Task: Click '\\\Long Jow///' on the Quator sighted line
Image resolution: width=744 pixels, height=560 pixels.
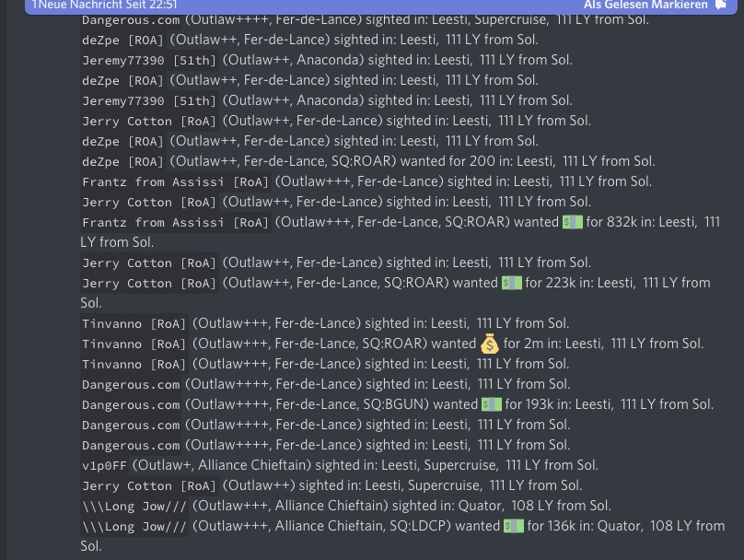Action: [x=134, y=506]
